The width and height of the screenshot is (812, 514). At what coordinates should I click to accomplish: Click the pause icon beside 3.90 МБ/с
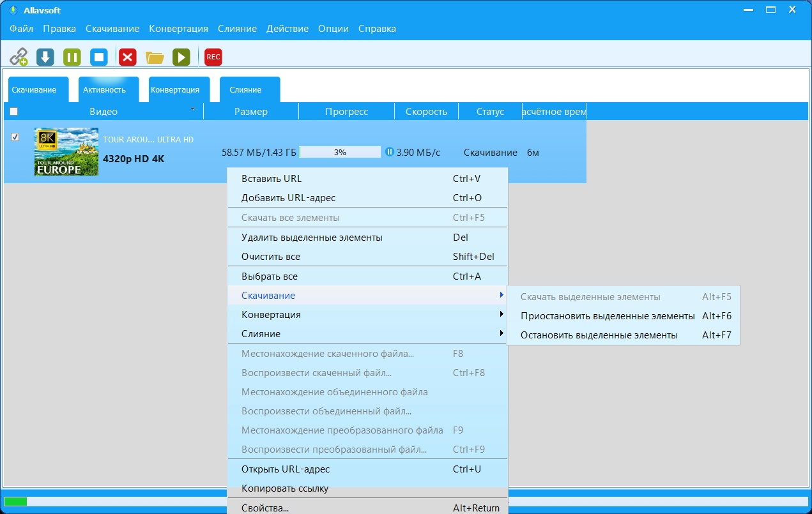coord(390,152)
